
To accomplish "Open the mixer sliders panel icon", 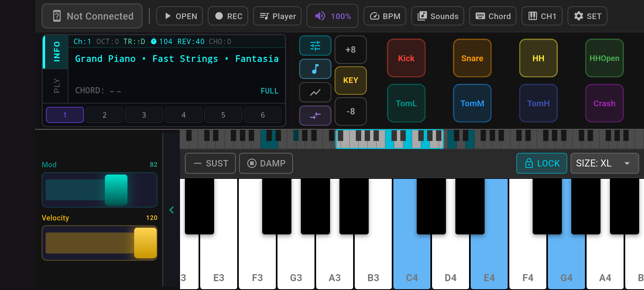I will tap(315, 46).
